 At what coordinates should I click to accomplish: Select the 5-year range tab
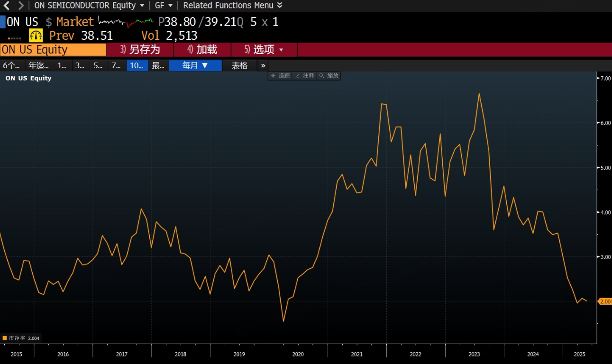pos(99,65)
